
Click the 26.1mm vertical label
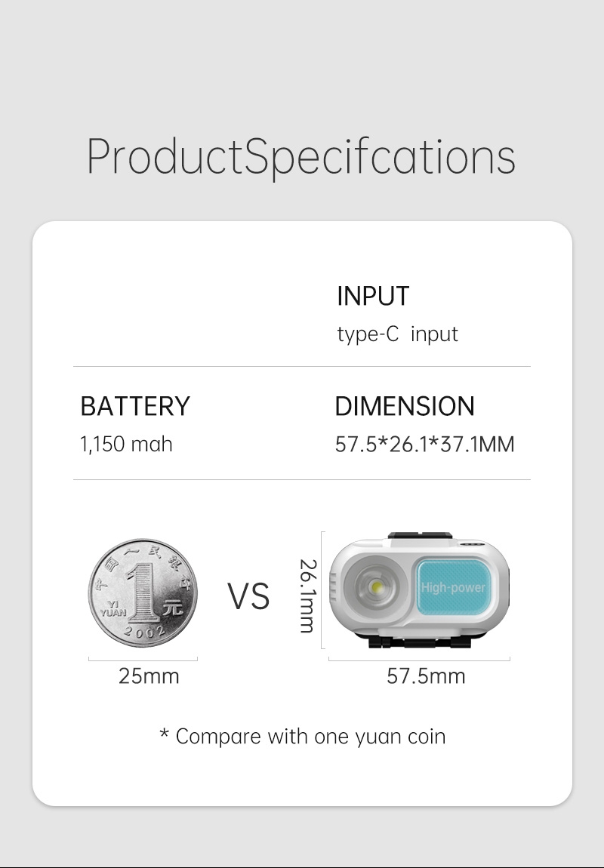pos(308,596)
